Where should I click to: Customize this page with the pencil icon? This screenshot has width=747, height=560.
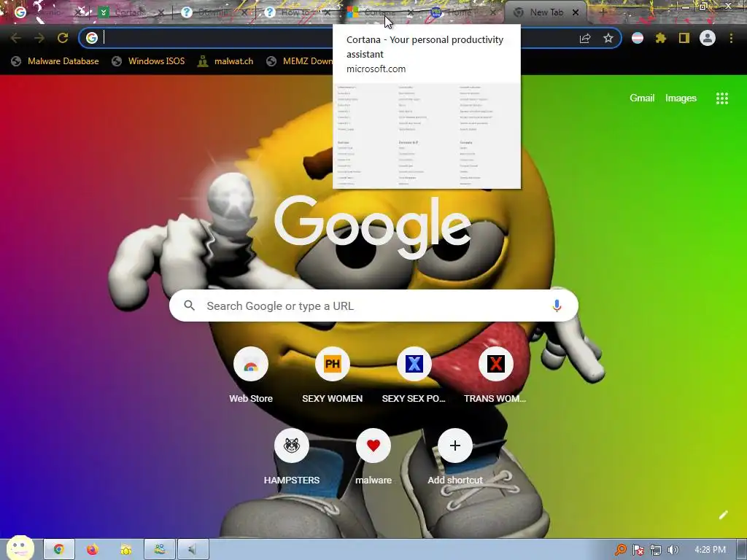(723, 515)
